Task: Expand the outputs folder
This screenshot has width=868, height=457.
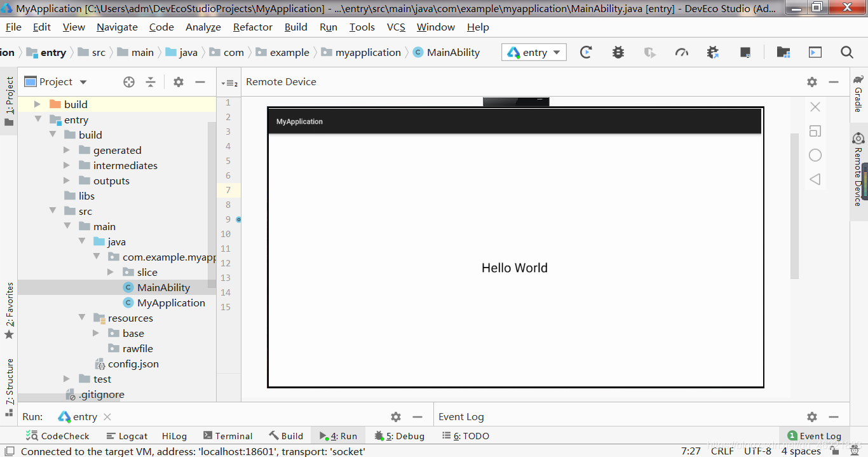Action: [x=67, y=181]
